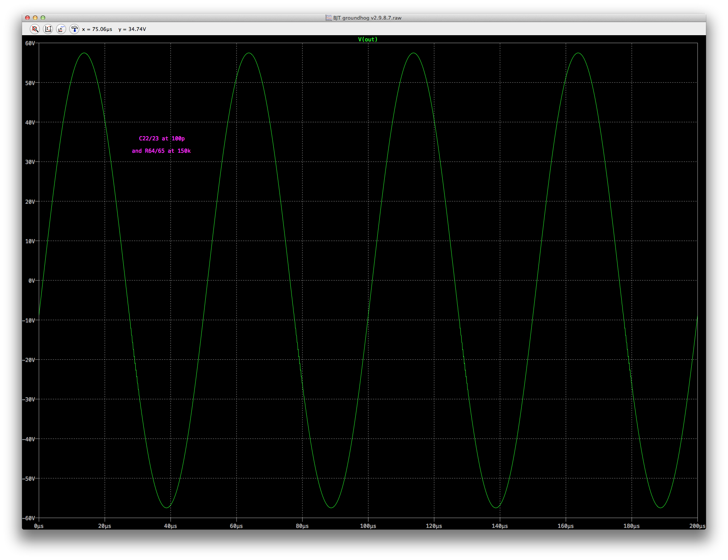Click the 200µs time axis label
Viewport: 728px width, 560px height.
(x=697, y=526)
